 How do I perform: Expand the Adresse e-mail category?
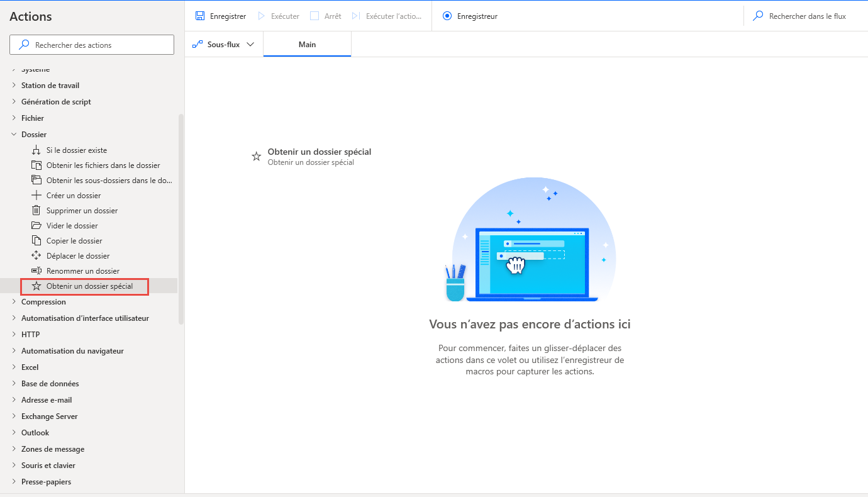tap(14, 400)
